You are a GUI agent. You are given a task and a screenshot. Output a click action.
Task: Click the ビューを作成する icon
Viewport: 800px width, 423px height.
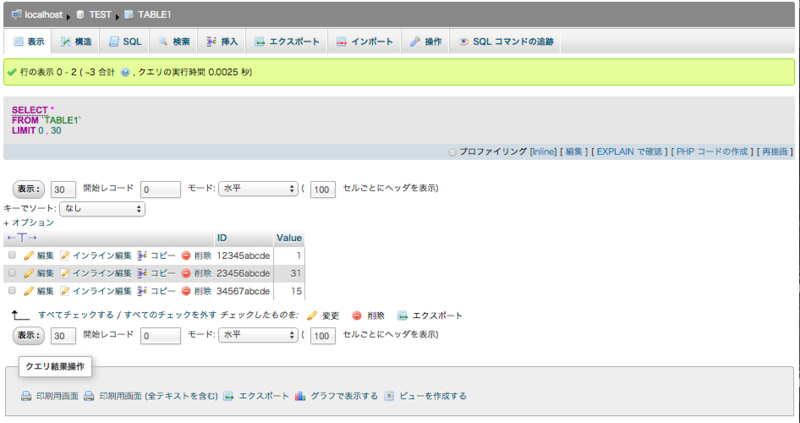389,396
